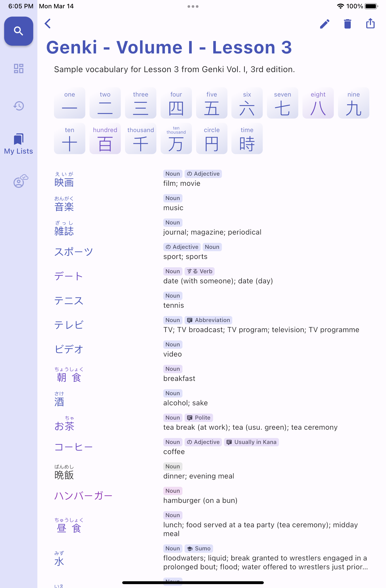Image resolution: width=386 pixels, height=588 pixels.
Task: Tap the battery indicator in status bar
Action: click(371, 6)
